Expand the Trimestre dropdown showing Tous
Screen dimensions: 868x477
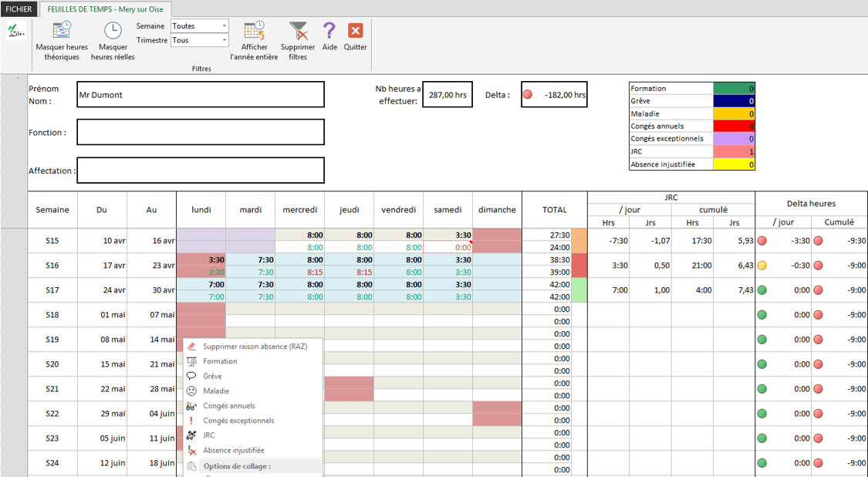[199, 40]
